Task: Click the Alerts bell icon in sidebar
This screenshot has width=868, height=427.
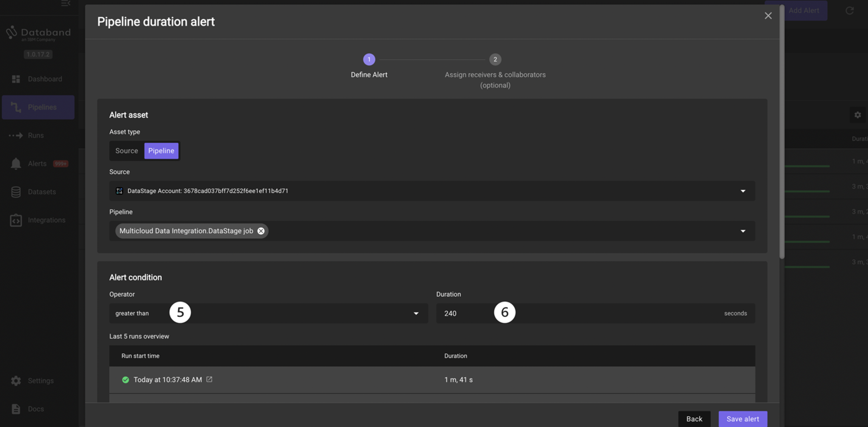Action: click(16, 164)
